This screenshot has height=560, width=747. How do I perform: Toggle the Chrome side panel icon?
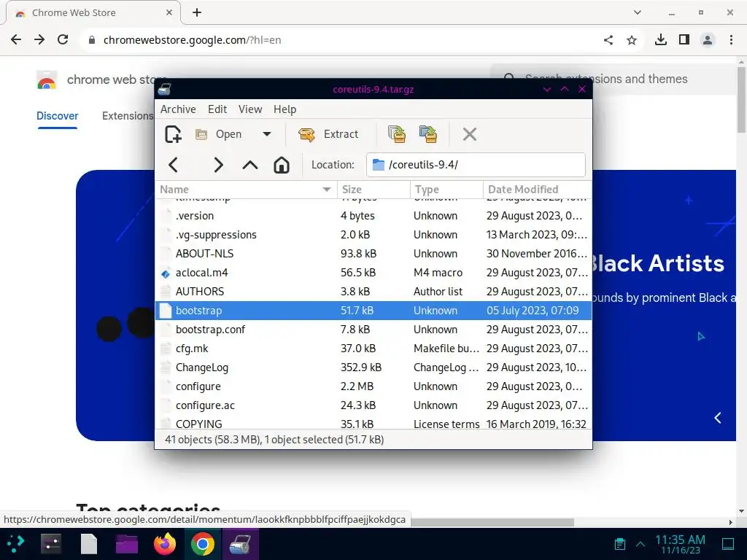point(684,39)
